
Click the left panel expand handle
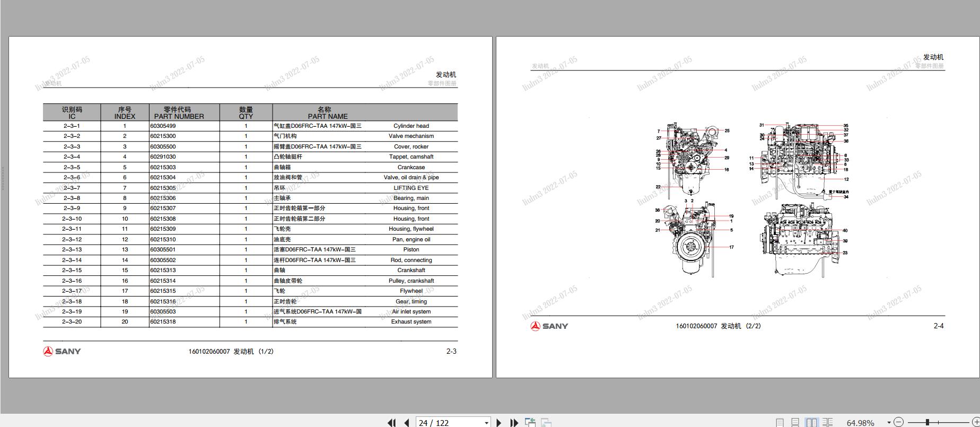[x=3, y=178]
